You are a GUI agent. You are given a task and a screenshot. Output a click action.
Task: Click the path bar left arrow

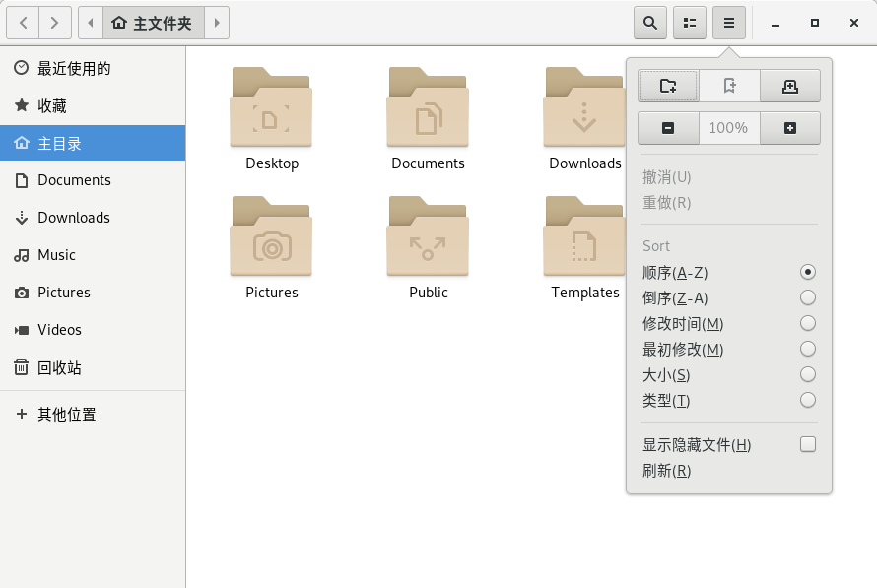pyautogui.click(x=90, y=23)
